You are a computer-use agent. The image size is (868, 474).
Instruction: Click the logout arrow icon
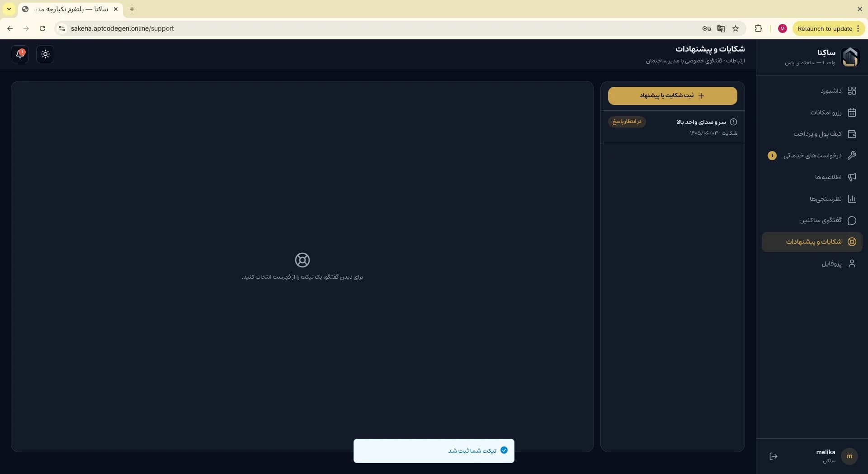coord(774,456)
